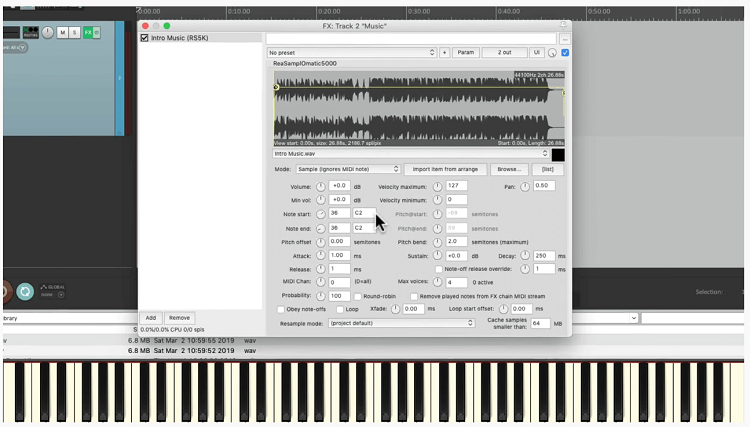750x427 pixels.
Task: Click the Velocity maximum knob
Action: click(x=437, y=186)
